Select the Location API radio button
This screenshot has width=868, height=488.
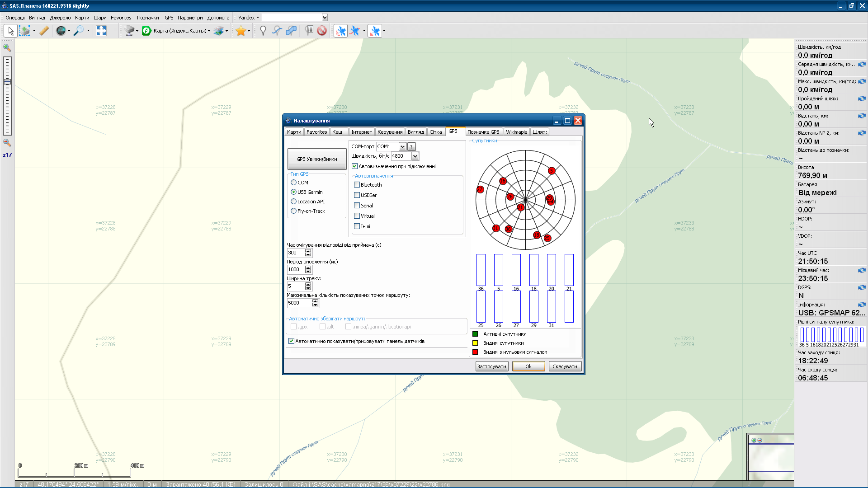(x=294, y=202)
